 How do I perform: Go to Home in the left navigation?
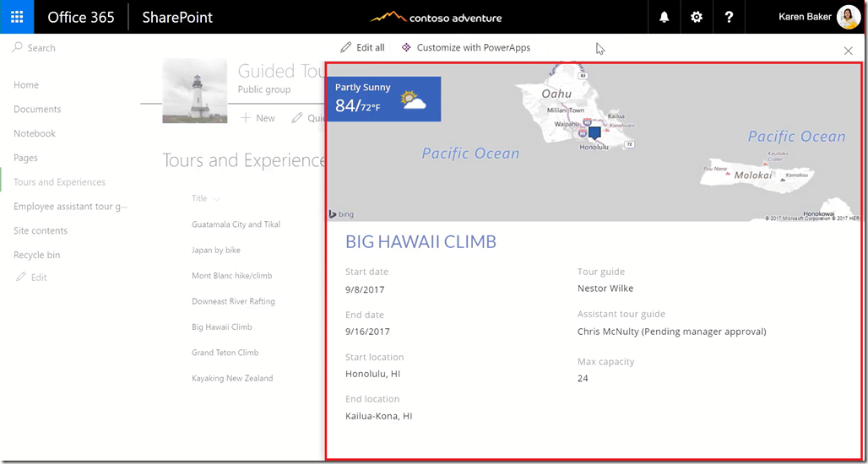point(26,84)
